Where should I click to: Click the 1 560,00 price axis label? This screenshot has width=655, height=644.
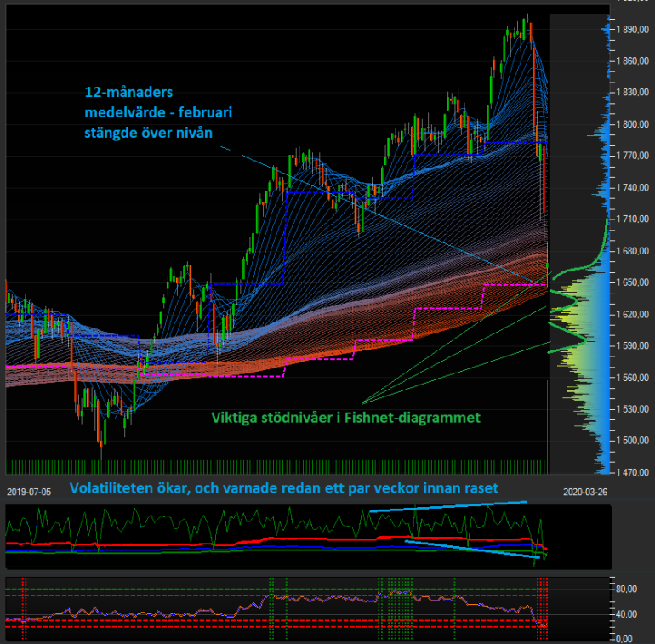(x=632, y=378)
